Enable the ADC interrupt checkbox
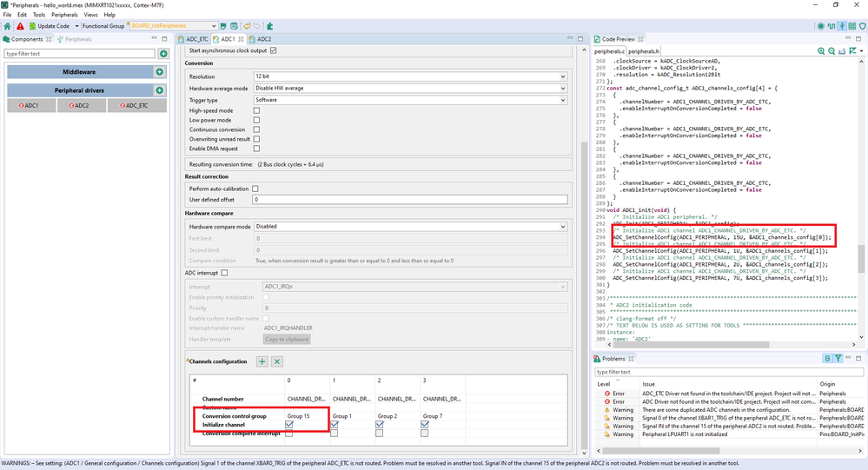The height and width of the screenshot is (470, 868). [224, 273]
